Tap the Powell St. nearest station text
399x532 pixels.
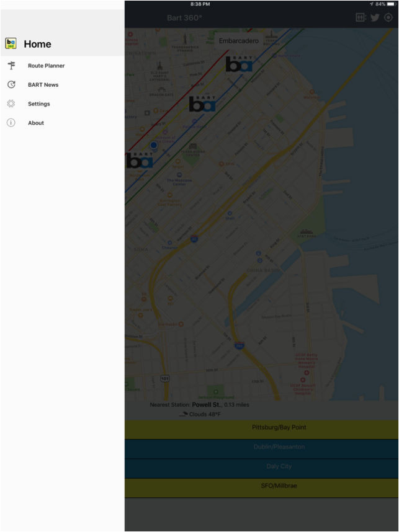point(207,404)
